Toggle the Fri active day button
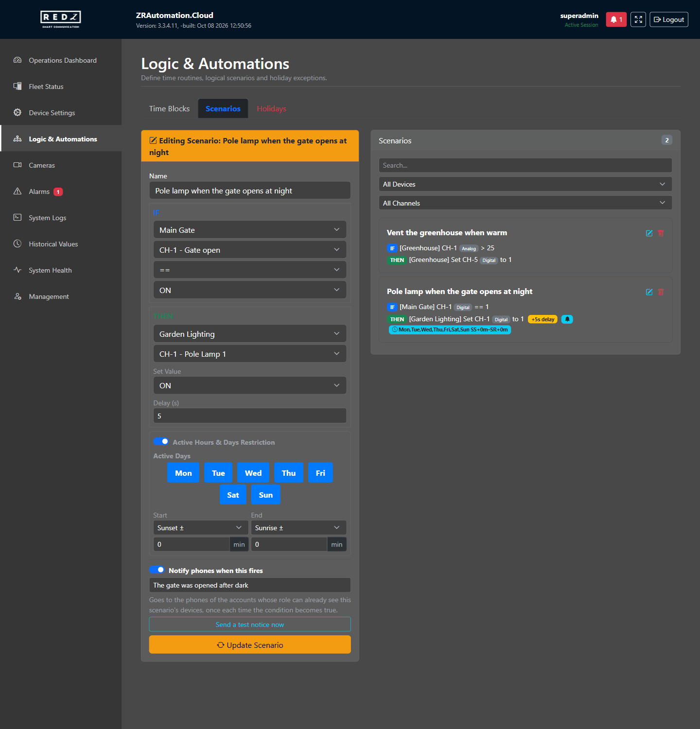 [320, 473]
